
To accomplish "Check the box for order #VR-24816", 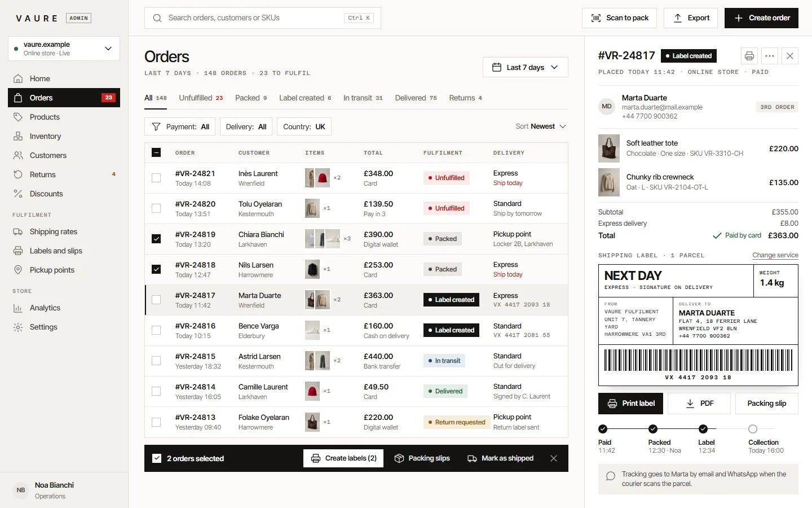I will (156, 330).
